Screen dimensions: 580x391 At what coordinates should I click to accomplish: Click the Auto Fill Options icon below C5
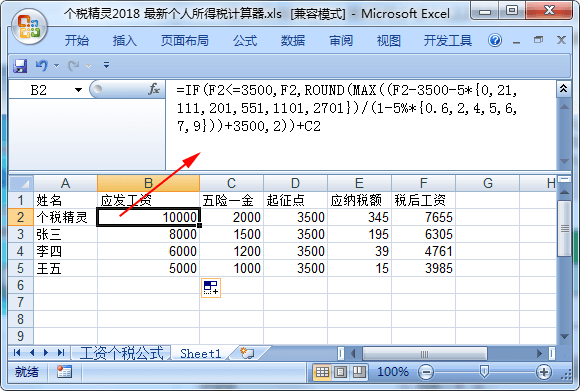(211, 287)
